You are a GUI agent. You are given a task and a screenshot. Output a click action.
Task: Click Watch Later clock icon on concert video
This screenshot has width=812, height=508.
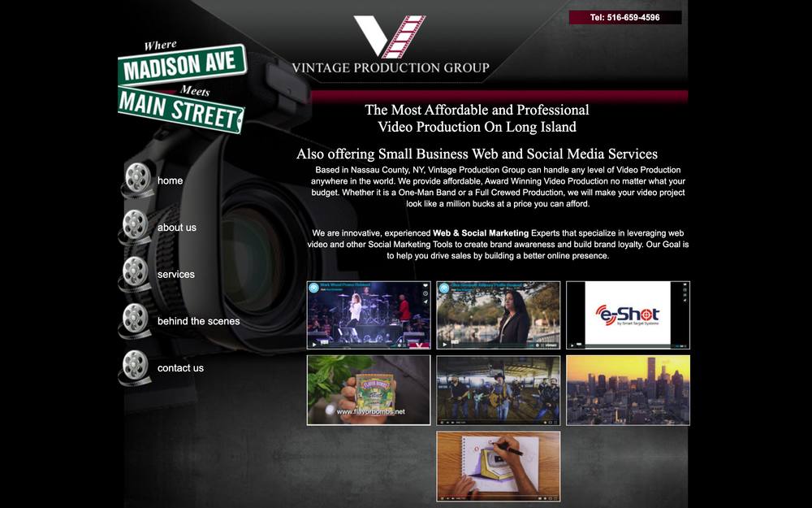pos(425,293)
